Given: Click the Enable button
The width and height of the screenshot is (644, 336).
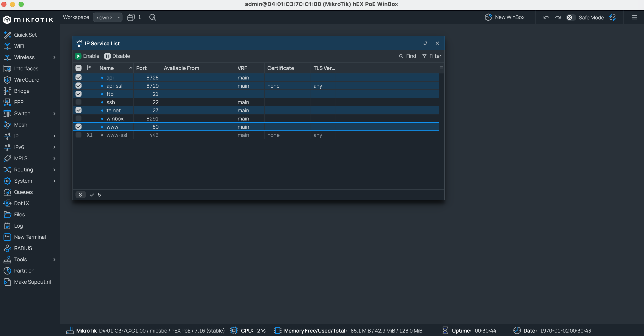Looking at the screenshot, I should pos(87,56).
